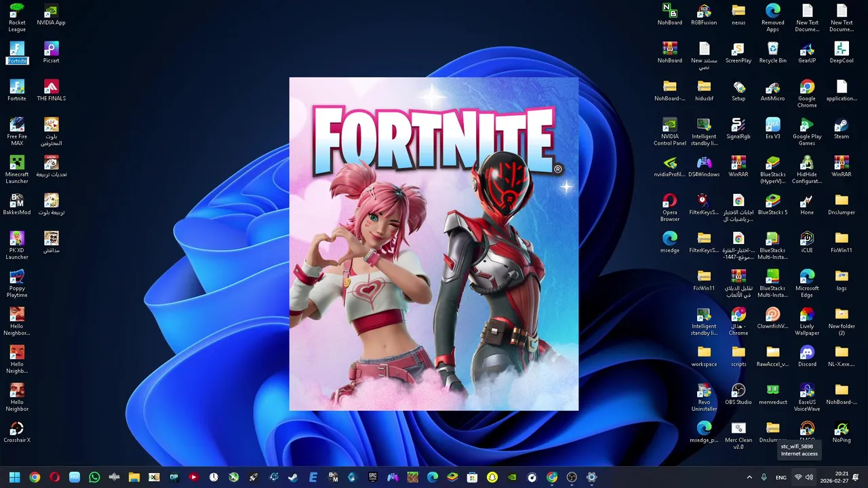Viewport: 868px width, 488px height.
Task: Launch Steam from the desktop icon
Action: (x=842, y=128)
